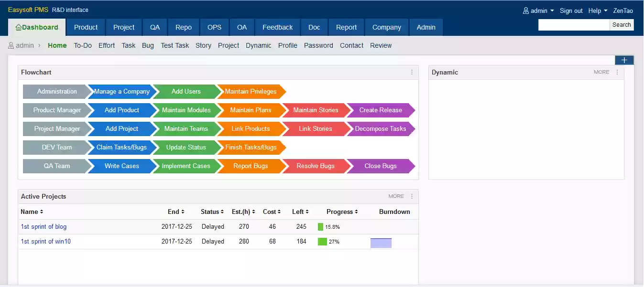Open the Flowchart panel options menu
The width and height of the screenshot is (644, 287).
coord(412,72)
